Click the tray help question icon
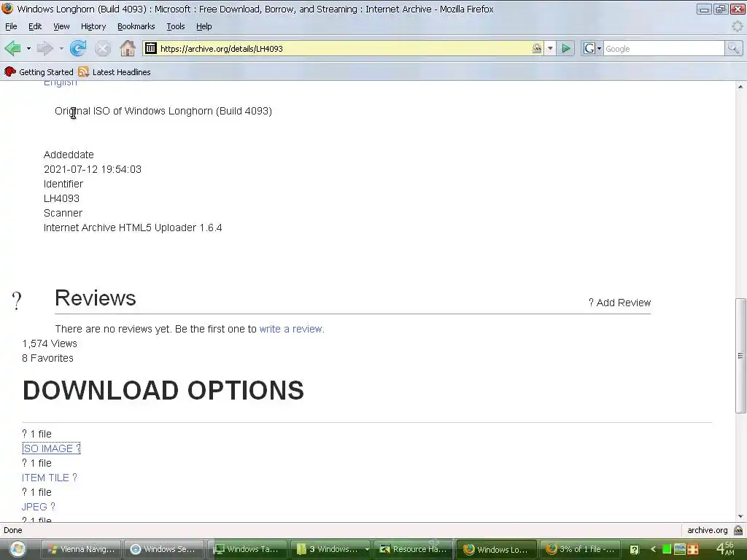747x560 pixels. click(x=634, y=550)
